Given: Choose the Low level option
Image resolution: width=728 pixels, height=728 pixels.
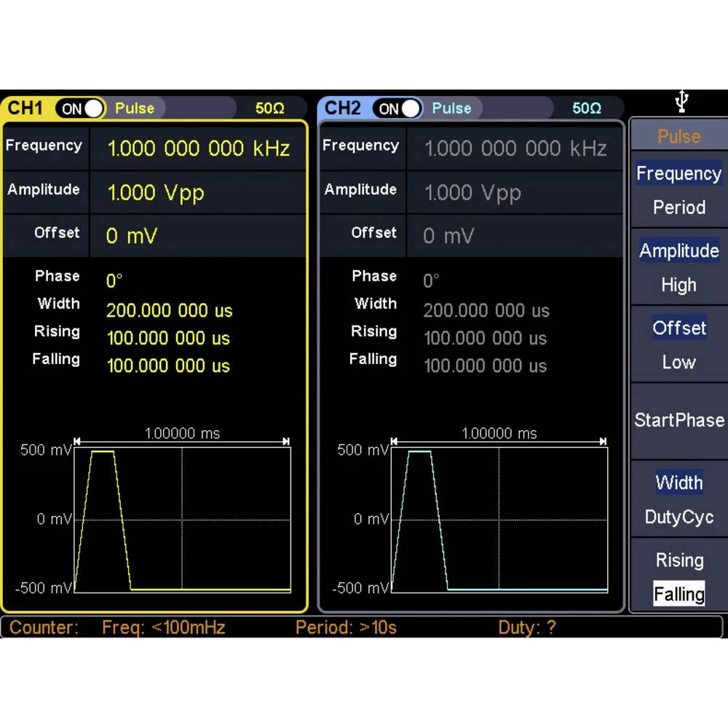Looking at the screenshot, I should (678, 362).
